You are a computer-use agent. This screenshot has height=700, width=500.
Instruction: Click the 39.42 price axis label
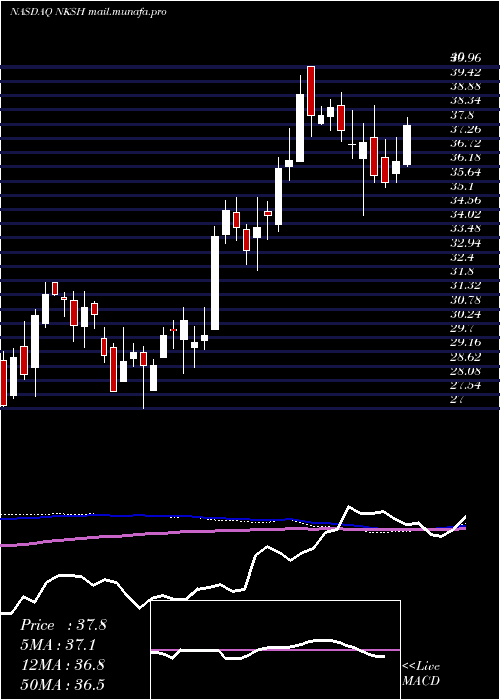tap(465, 72)
